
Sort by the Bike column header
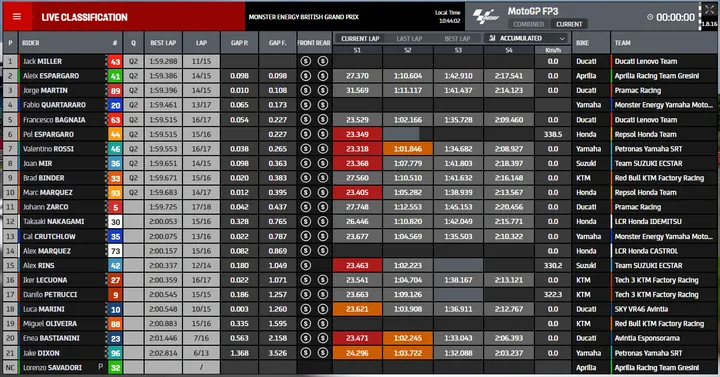point(582,43)
